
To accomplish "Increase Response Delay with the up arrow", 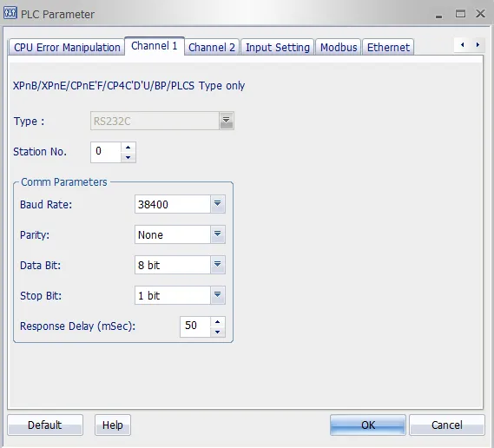I will click(x=217, y=322).
